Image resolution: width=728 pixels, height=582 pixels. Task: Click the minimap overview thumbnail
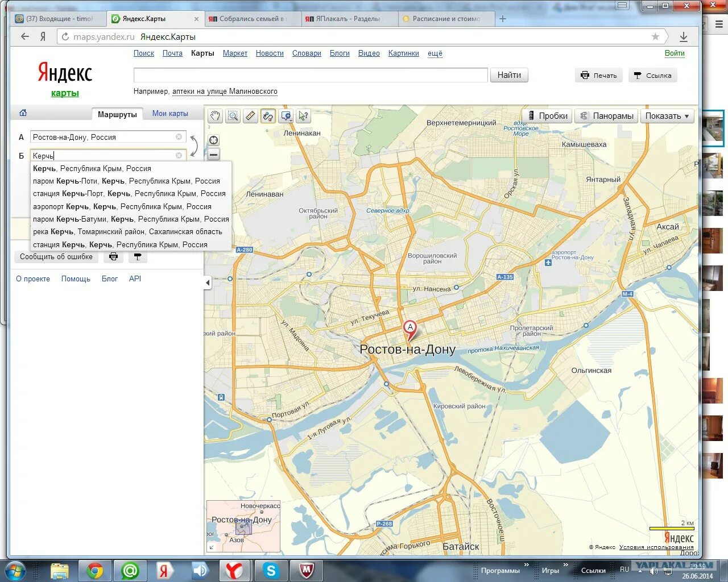[x=243, y=526]
